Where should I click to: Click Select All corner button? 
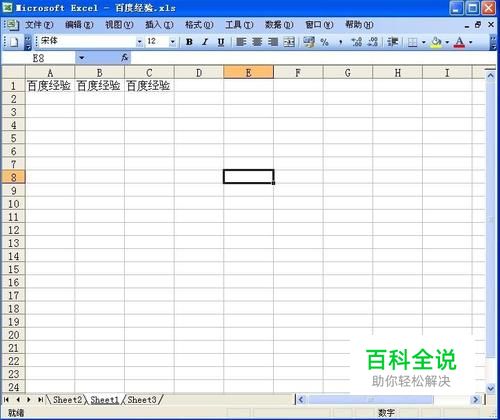click(13, 72)
